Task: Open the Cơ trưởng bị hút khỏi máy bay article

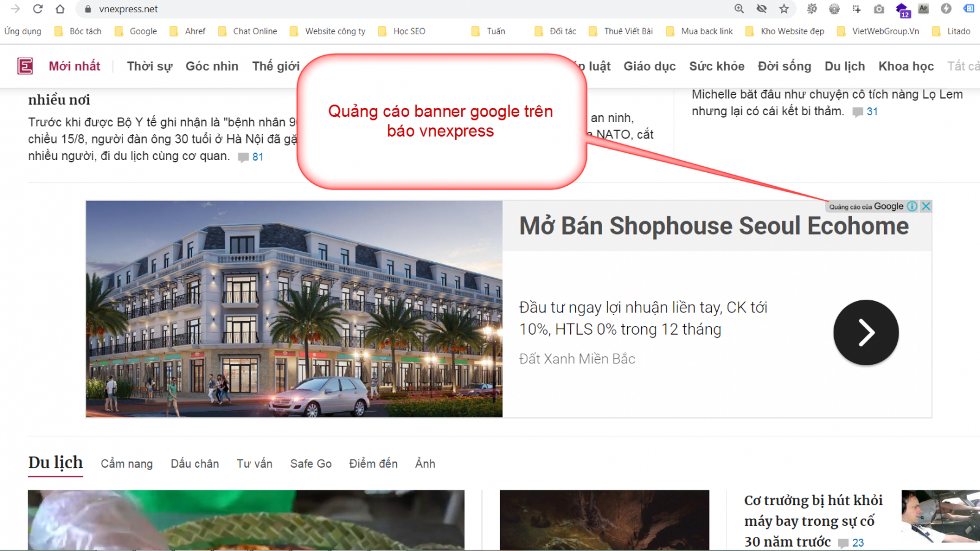Action: 813,520
